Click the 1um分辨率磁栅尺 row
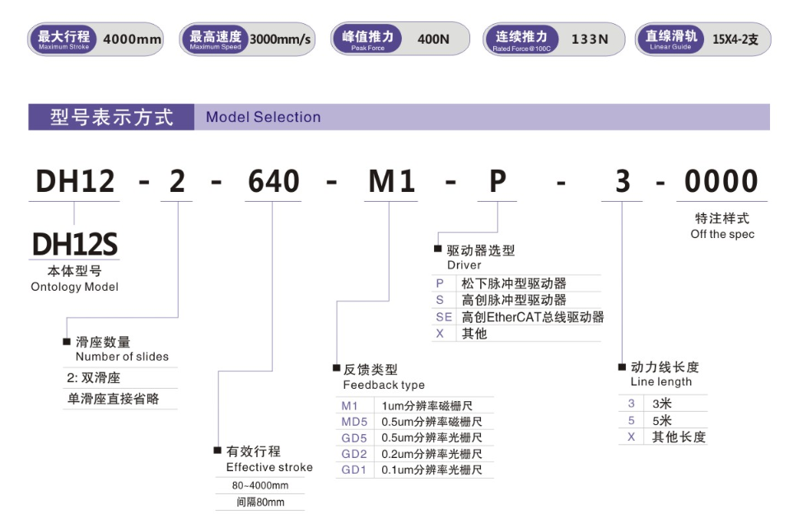The image size is (812, 514). pyautogui.click(x=427, y=406)
